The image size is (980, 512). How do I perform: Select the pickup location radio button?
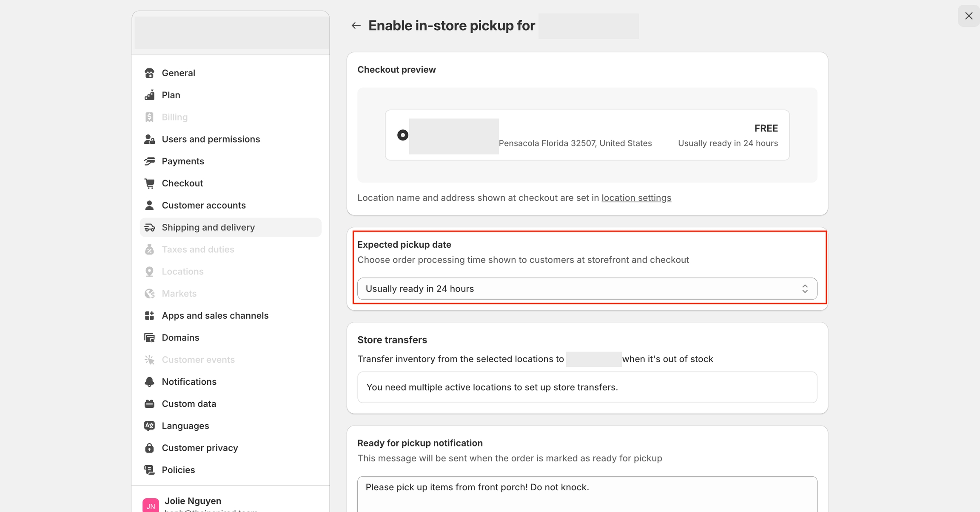pos(402,135)
